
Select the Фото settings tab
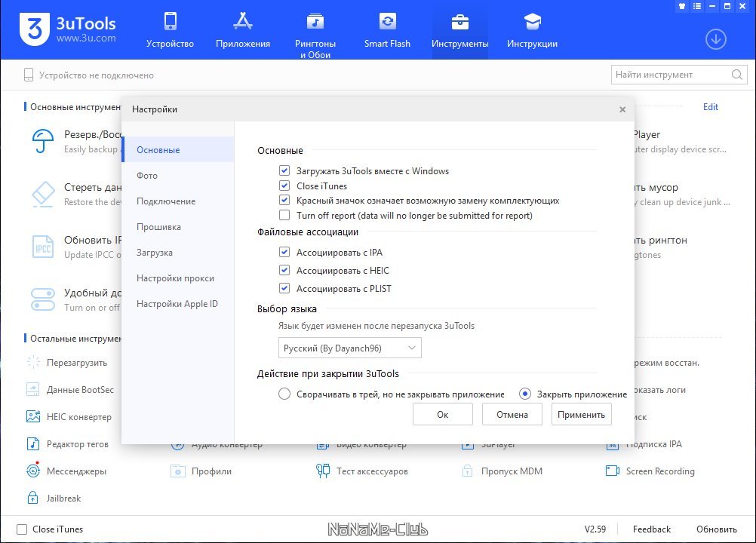point(178,176)
